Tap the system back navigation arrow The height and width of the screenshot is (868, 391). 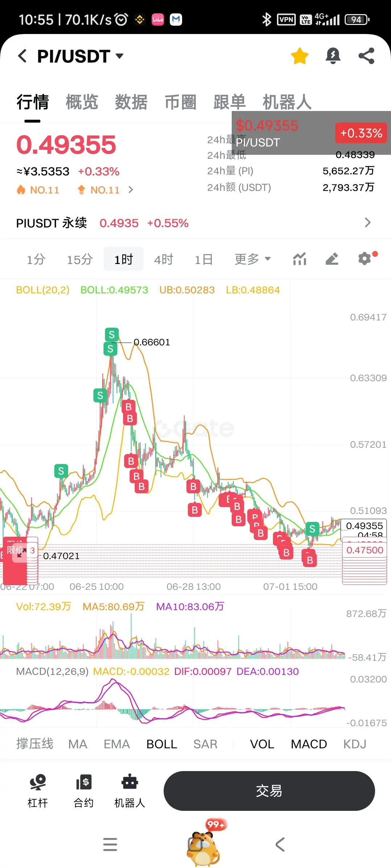[280, 844]
